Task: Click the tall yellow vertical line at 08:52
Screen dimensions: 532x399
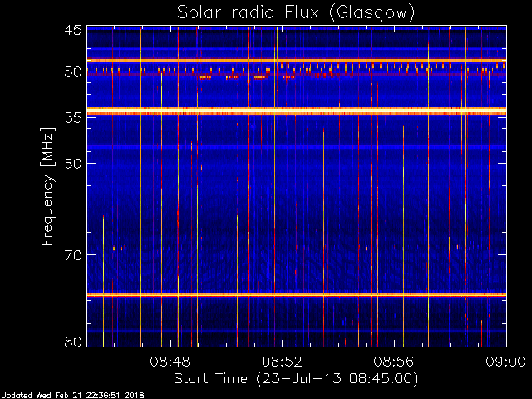Action: (x=275, y=208)
